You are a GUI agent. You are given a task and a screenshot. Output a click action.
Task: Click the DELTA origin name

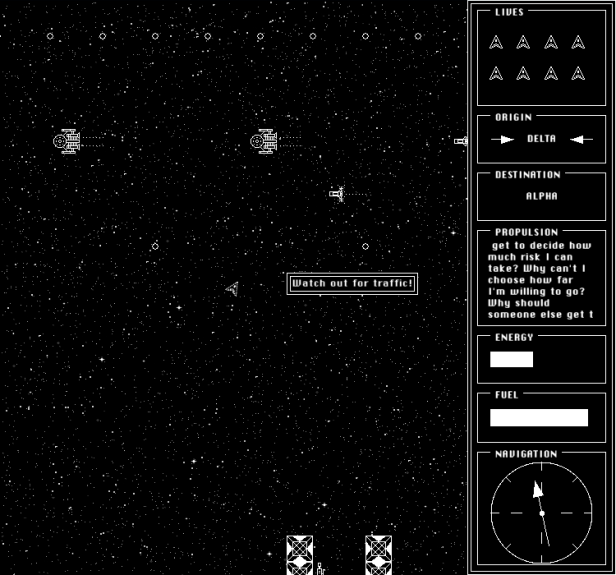pos(541,139)
